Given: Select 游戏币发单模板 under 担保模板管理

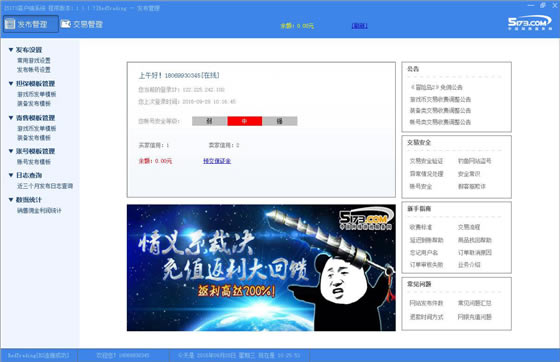Looking at the screenshot, I should click(37, 94).
